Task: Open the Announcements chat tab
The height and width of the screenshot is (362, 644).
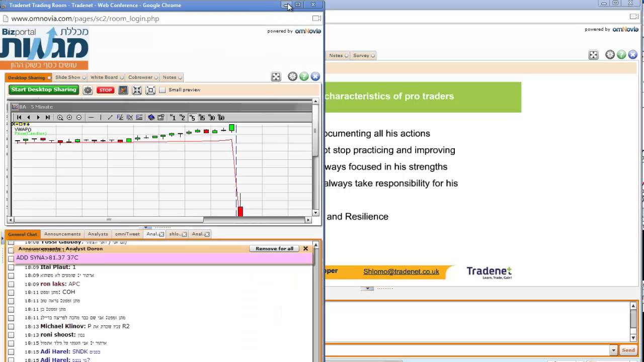Action: [62, 234]
